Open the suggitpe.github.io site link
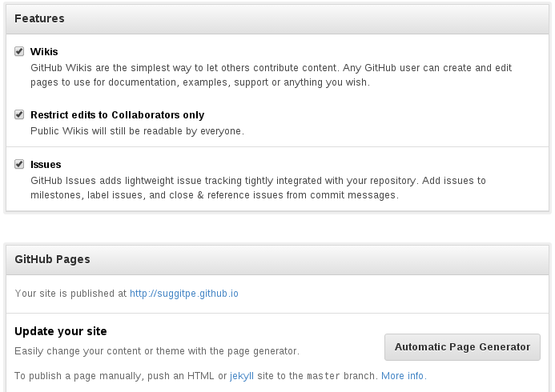 184,294
